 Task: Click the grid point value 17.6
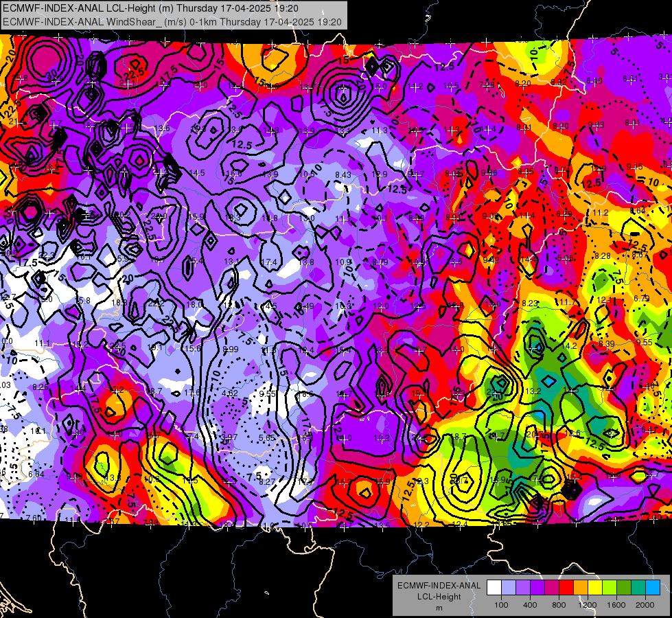tap(192, 392)
